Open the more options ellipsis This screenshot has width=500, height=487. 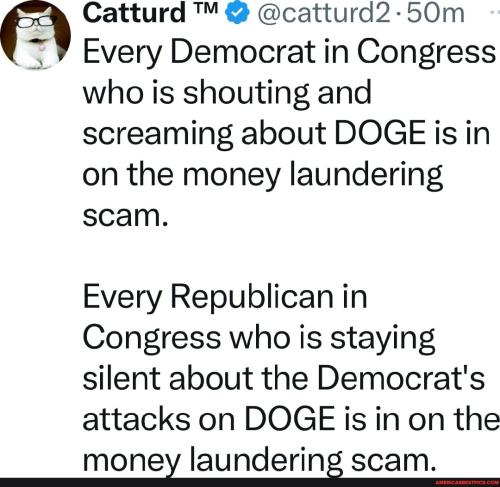point(496,11)
